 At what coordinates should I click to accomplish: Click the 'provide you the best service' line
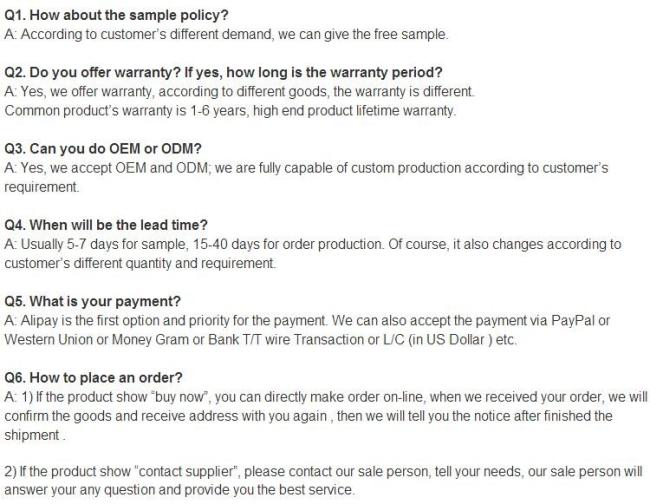click(179, 490)
